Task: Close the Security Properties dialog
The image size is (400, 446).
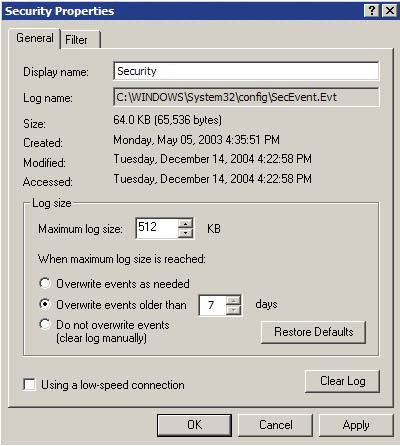Action: coord(390,11)
